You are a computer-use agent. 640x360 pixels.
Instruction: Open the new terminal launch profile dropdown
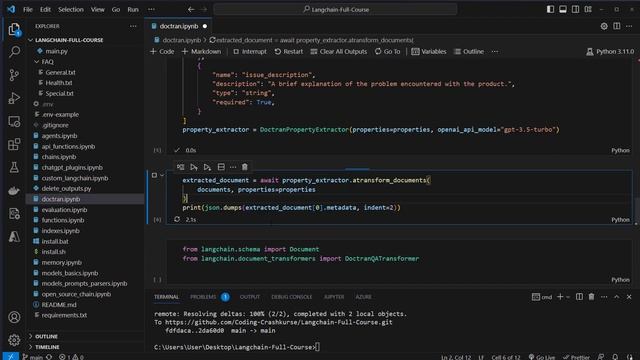coord(568,297)
